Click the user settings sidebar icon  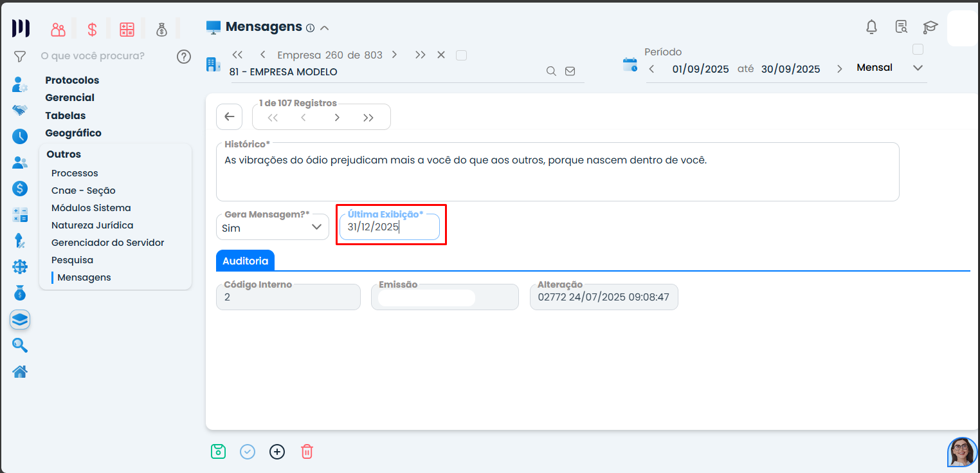(20, 84)
